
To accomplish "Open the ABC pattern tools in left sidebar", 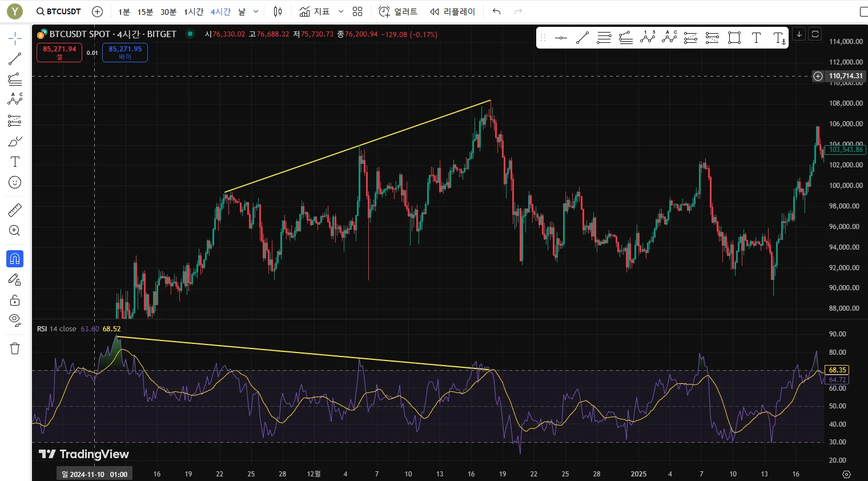I will tap(15, 99).
